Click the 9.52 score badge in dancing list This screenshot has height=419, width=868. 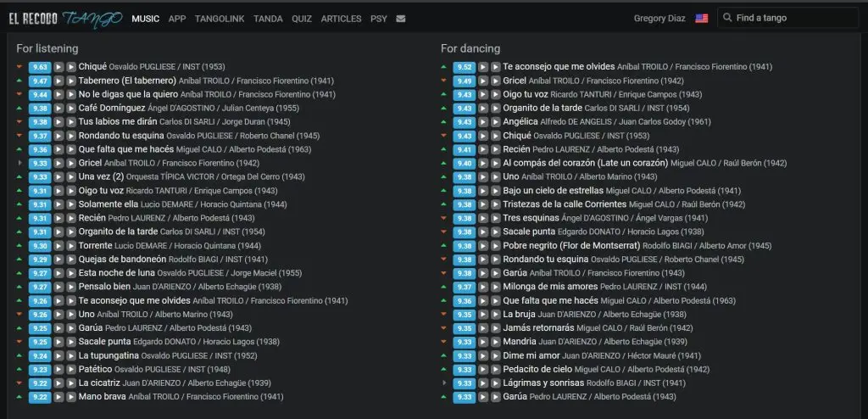click(x=465, y=67)
